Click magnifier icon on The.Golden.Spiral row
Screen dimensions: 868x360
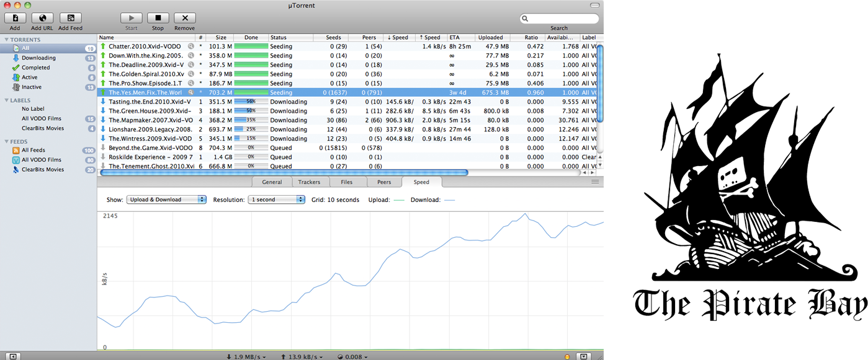pyautogui.click(x=190, y=74)
